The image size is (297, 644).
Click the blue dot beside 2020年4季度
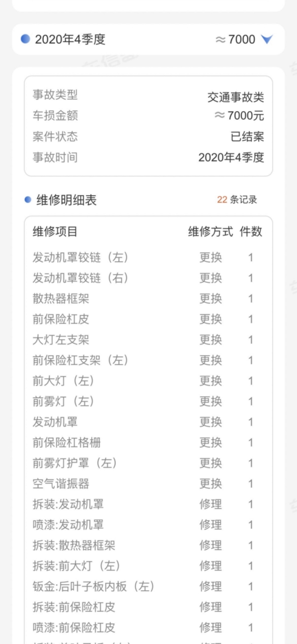coord(25,39)
